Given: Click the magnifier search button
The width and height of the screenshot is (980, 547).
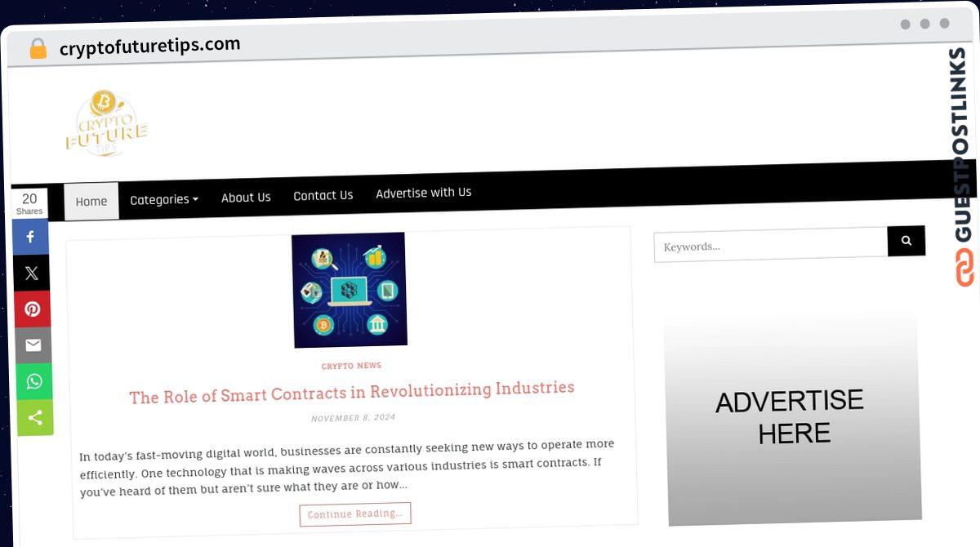Looking at the screenshot, I should coord(906,241).
